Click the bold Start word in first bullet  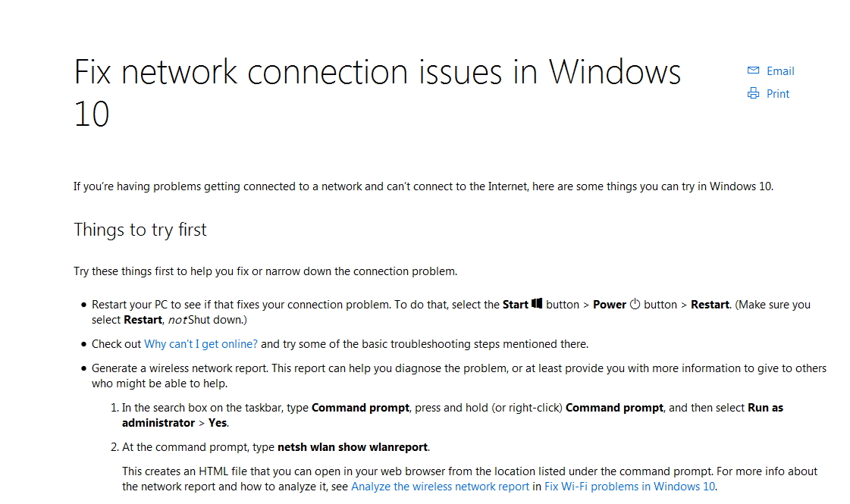(x=515, y=305)
